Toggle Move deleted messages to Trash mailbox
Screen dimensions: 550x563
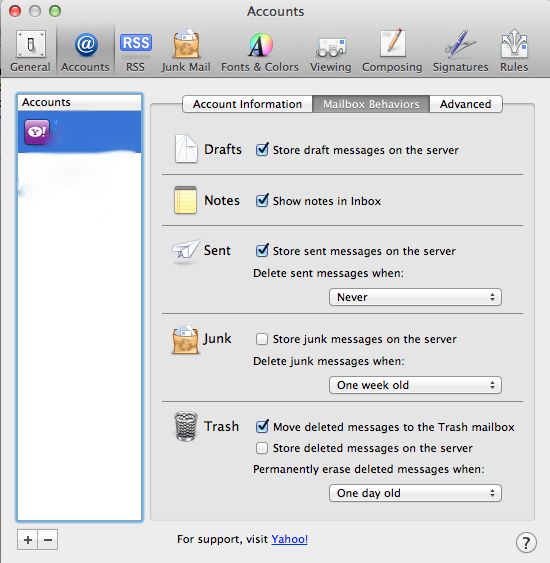(262, 427)
